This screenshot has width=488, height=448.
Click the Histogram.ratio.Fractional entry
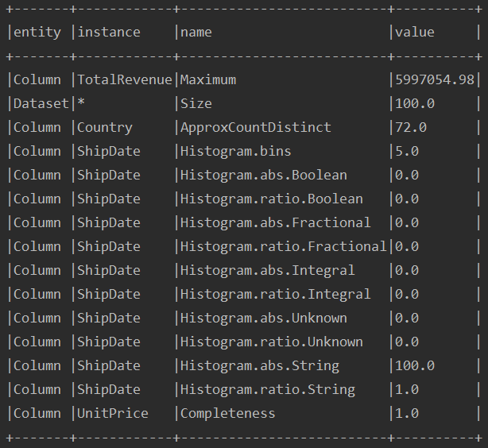click(283, 247)
